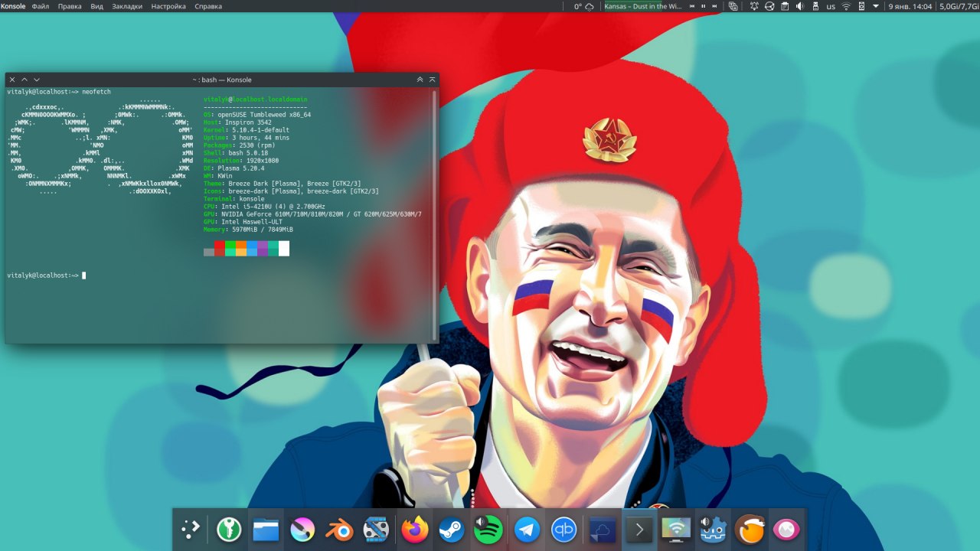The height and width of the screenshot is (551, 980).
Task: Open the keyboard layout switcher icon before the bell
Action: point(733,6)
